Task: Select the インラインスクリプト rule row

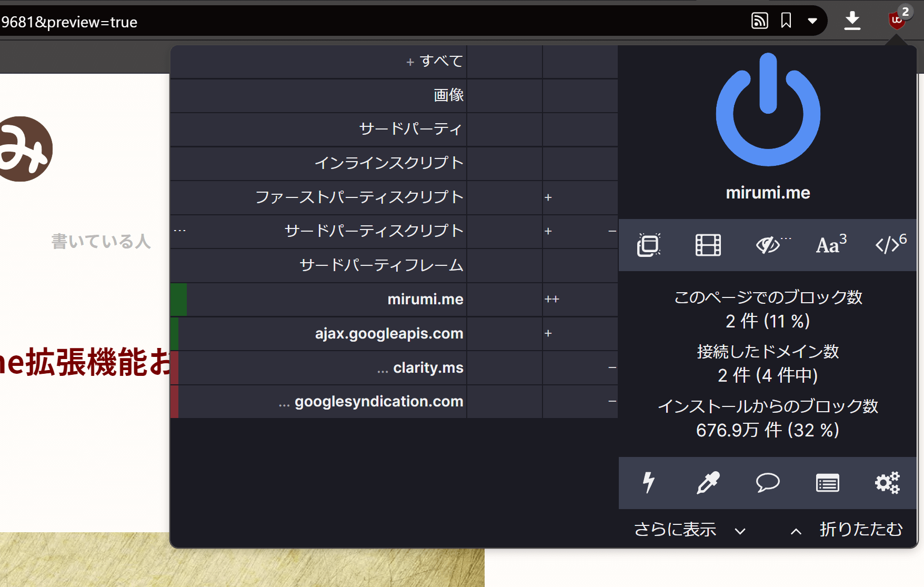Action: point(318,163)
